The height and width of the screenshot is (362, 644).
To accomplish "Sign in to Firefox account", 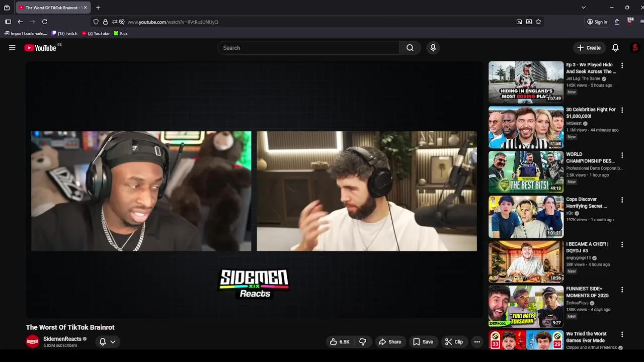I will pos(597,22).
